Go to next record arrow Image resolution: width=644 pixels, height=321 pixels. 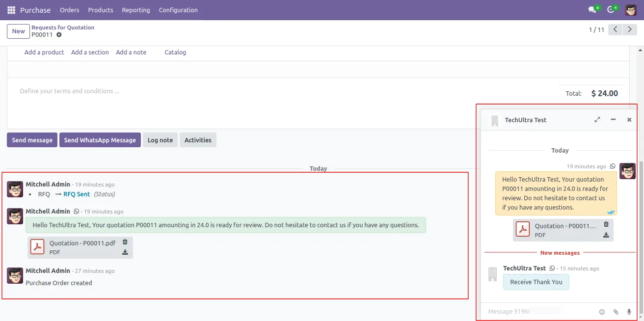(630, 29)
